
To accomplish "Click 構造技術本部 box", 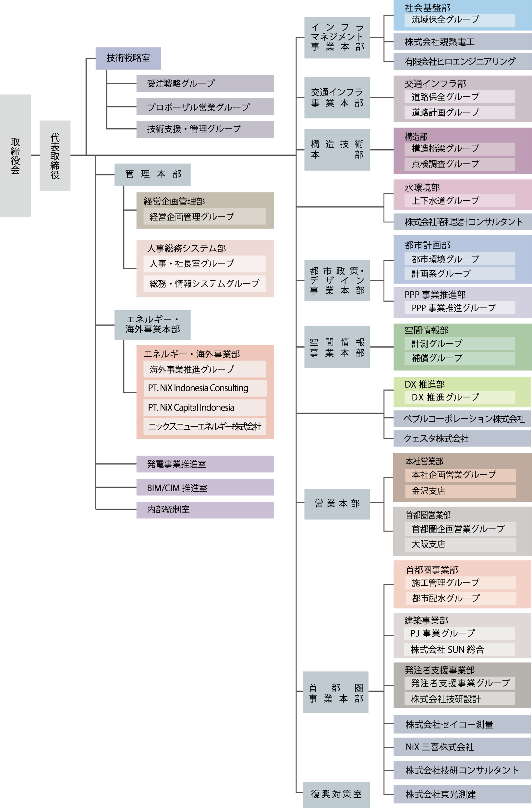I will [x=337, y=150].
